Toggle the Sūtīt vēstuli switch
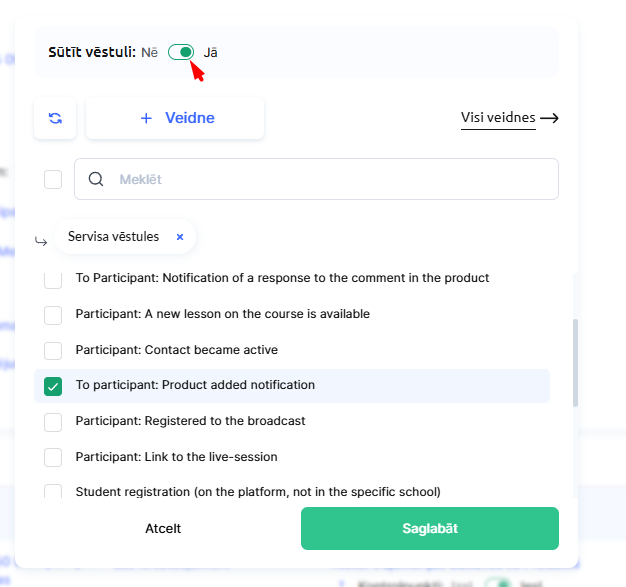626x587 pixels. click(x=181, y=52)
